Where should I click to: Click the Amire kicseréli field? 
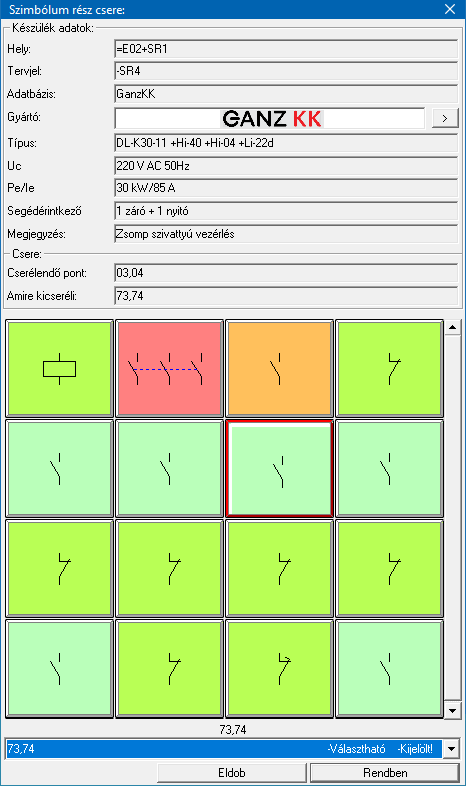pyautogui.click(x=286, y=296)
